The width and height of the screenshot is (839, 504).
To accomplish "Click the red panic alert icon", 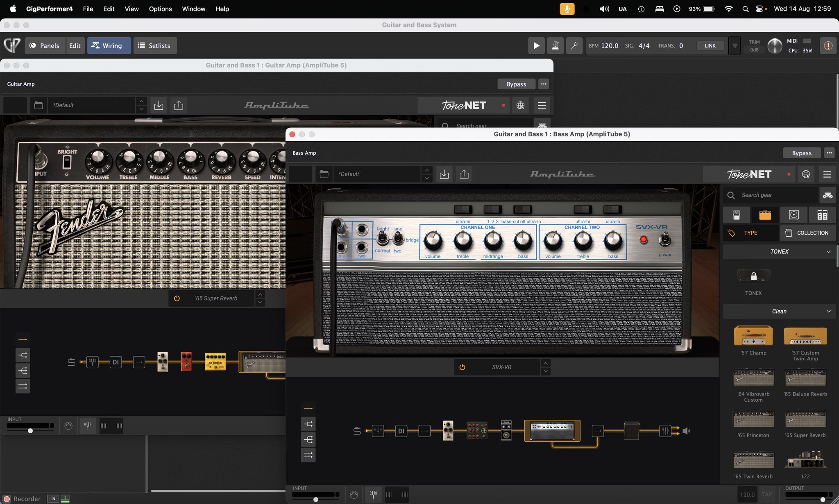I will coord(828,46).
